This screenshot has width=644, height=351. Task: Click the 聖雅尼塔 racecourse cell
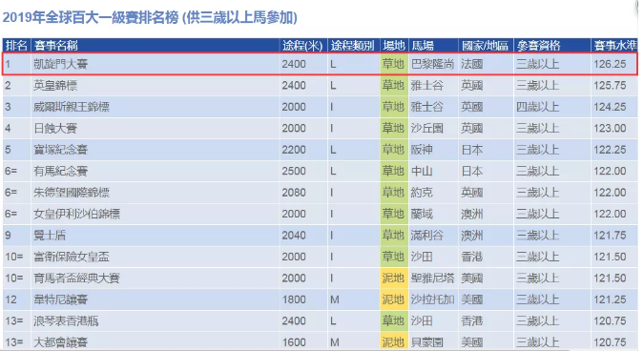[433, 278]
